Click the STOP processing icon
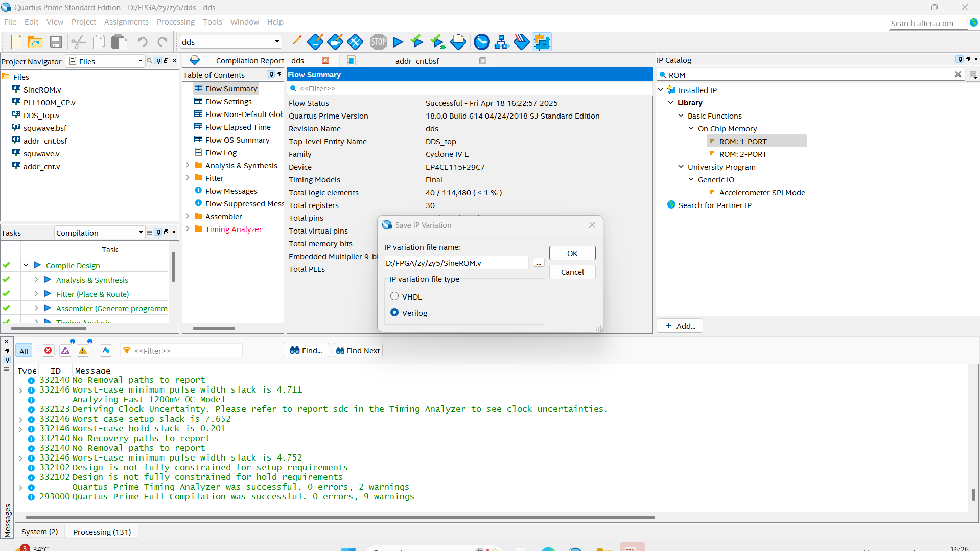Screen dimensions: 980x551 click(x=378, y=42)
